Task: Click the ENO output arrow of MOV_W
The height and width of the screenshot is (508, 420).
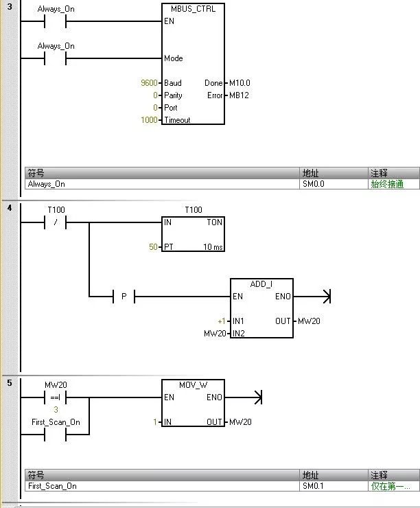Action: (x=257, y=397)
